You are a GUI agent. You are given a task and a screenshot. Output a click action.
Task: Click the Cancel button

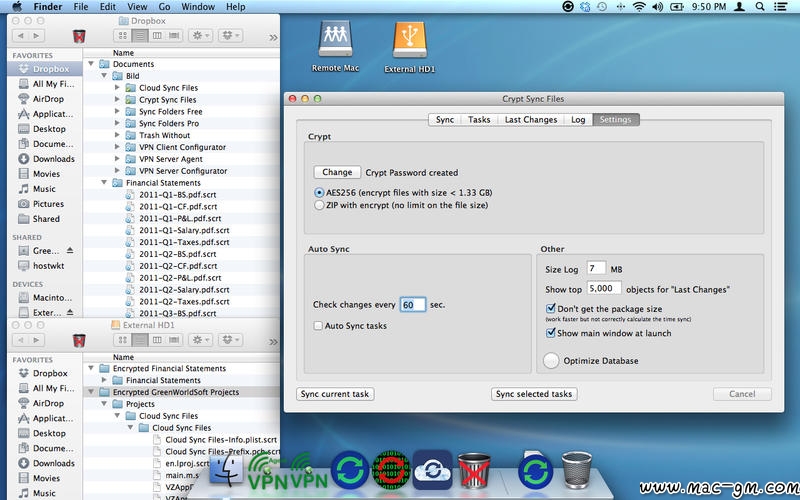[x=742, y=394]
